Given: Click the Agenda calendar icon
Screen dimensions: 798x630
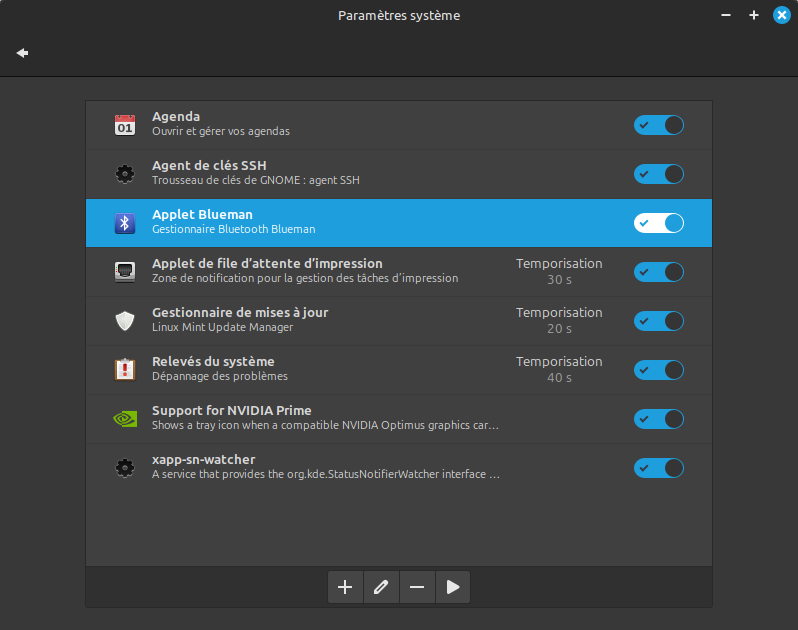Looking at the screenshot, I should 125,125.
